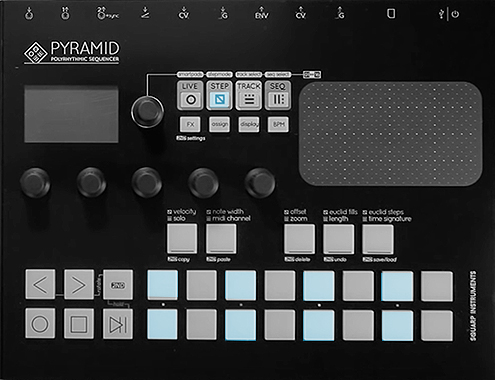Image resolution: width=495 pixels, height=380 pixels.
Task: Open the BPM button
Action: (x=278, y=124)
